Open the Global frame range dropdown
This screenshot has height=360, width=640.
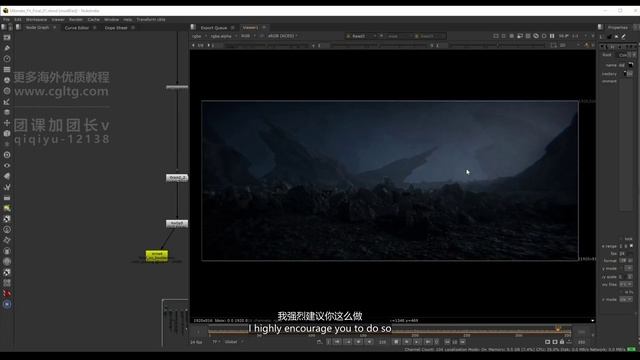[x=234, y=342]
